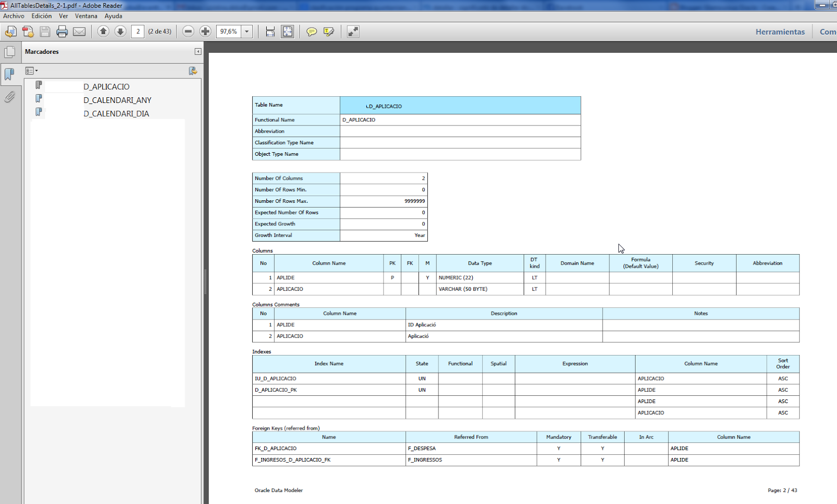Screen dimensions: 837x504
Task: Go to next page arrow
Action: [120, 32]
